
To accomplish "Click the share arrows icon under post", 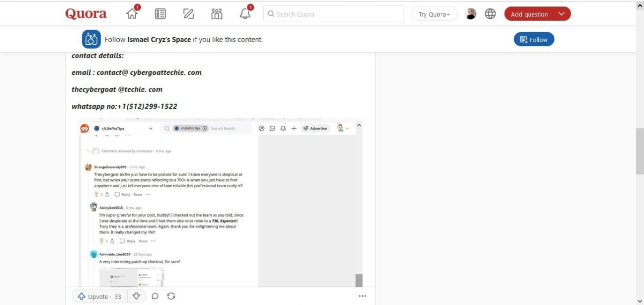I will click(x=171, y=296).
